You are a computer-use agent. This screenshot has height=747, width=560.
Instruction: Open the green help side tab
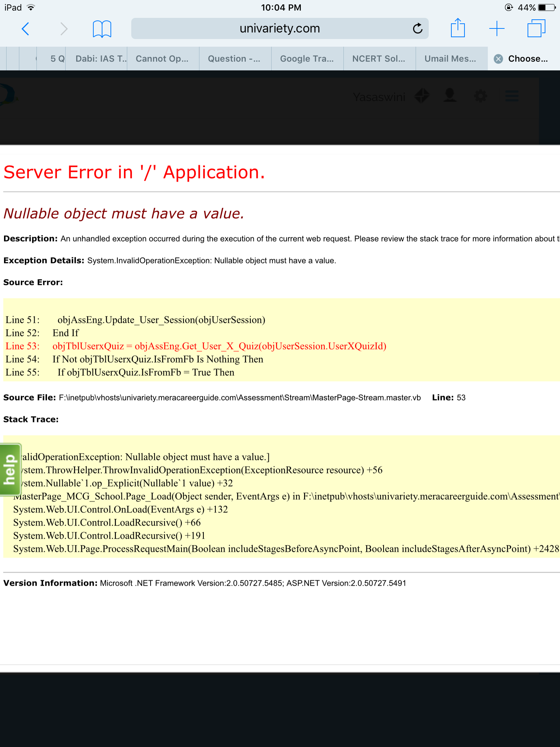(x=10, y=470)
